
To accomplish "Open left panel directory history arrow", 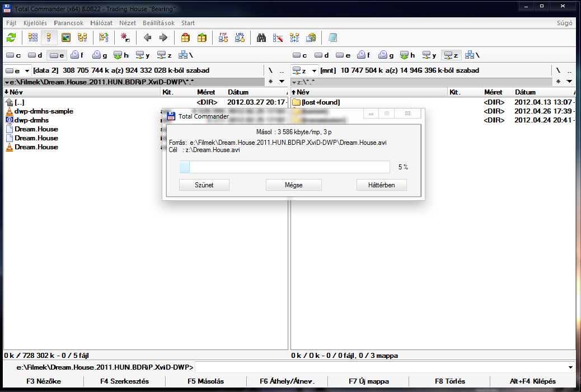I will pyautogui.click(x=282, y=82).
